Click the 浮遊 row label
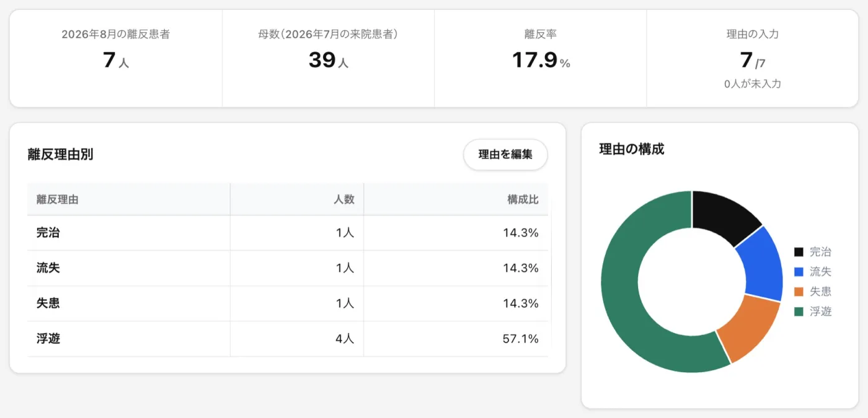 pos(48,339)
